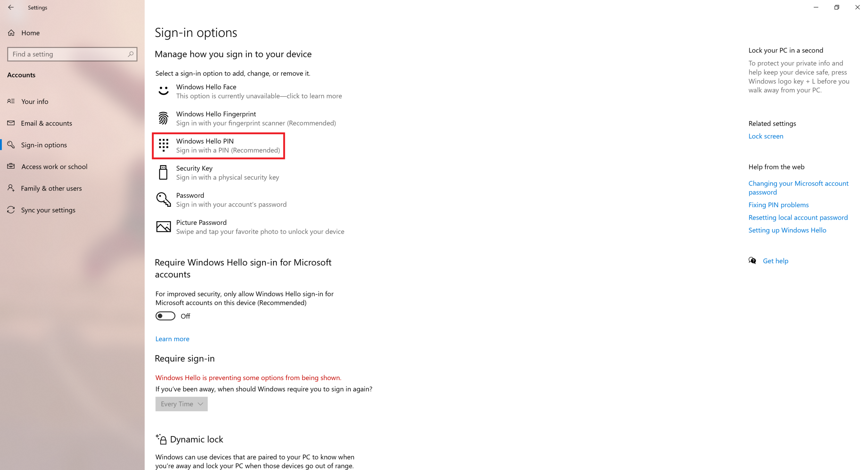868x470 pixels.
Task: Click Learn more about Windows Hello
Action: click(x=171, y=338)
